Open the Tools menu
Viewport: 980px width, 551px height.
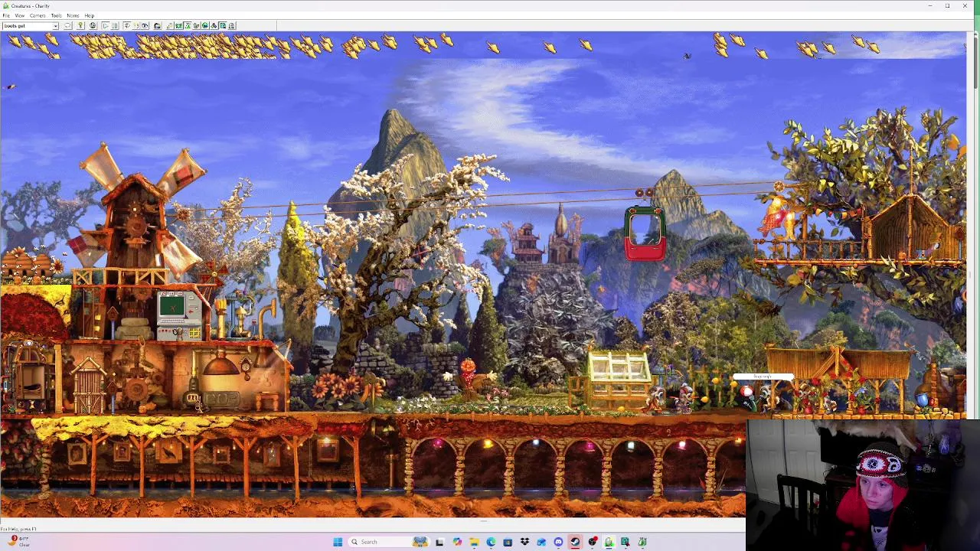(x=57, y=15)
